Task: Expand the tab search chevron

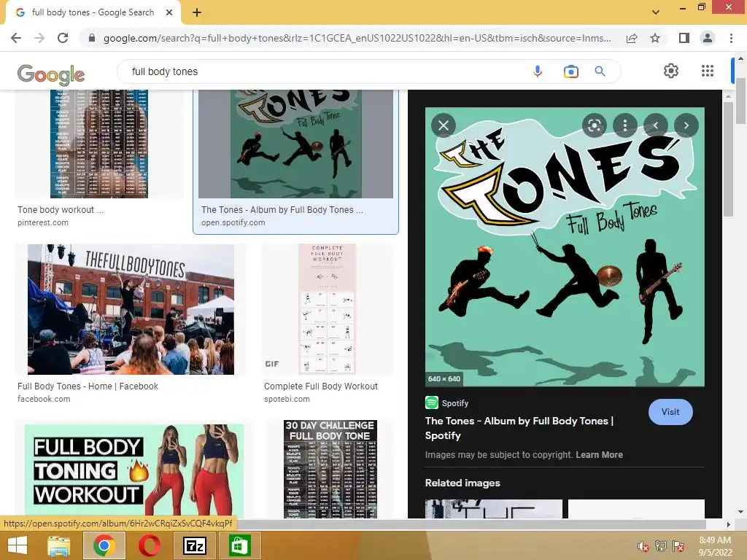Action: [656, 12]
